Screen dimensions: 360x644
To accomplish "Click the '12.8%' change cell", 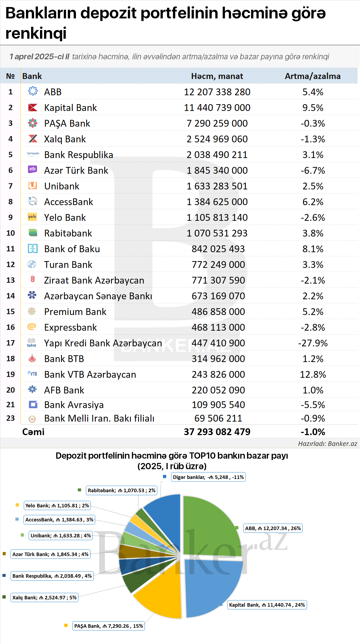I will [313, 374].
